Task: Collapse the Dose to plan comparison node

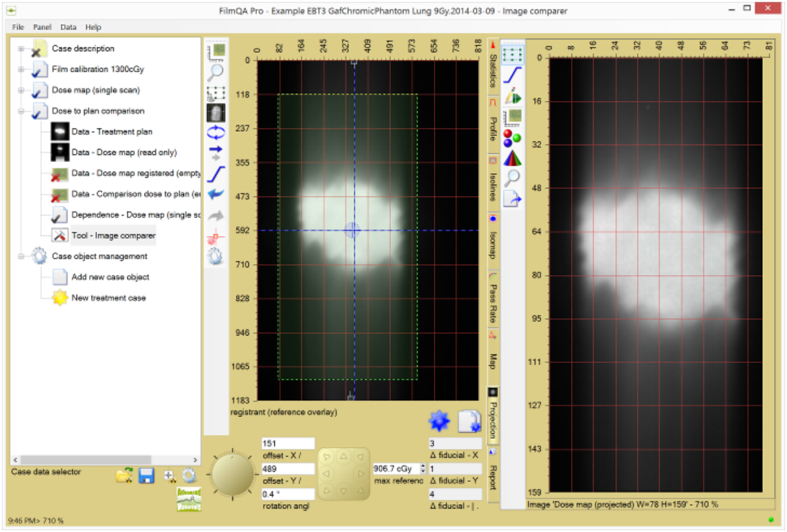Action: [x=21, y=111]
